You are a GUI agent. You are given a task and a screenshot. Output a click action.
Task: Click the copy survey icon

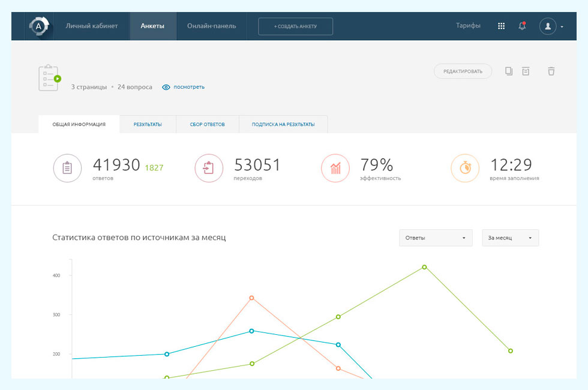click(509, 71)
